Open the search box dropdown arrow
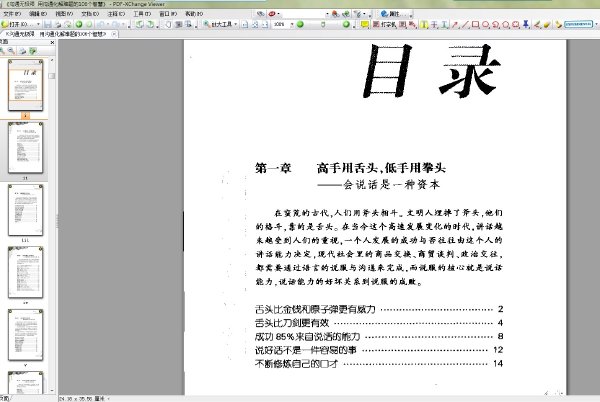Screen dimensions: 600x402 [327, 14]
